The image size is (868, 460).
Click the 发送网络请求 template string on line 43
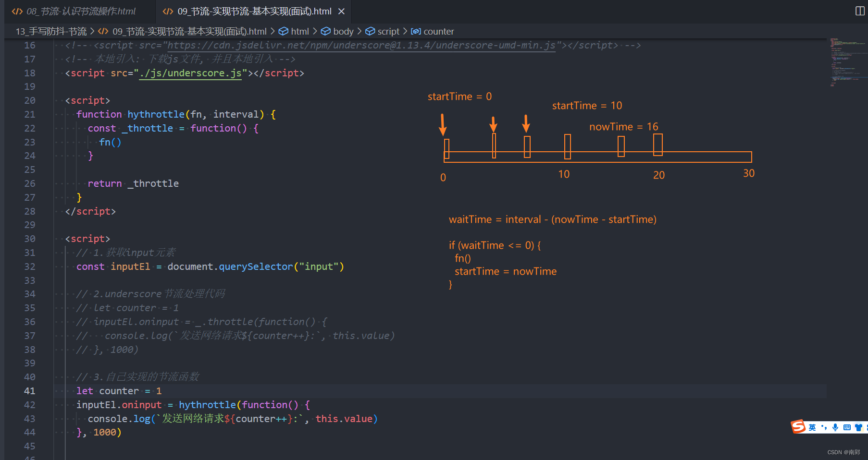(x=193, y=419)
